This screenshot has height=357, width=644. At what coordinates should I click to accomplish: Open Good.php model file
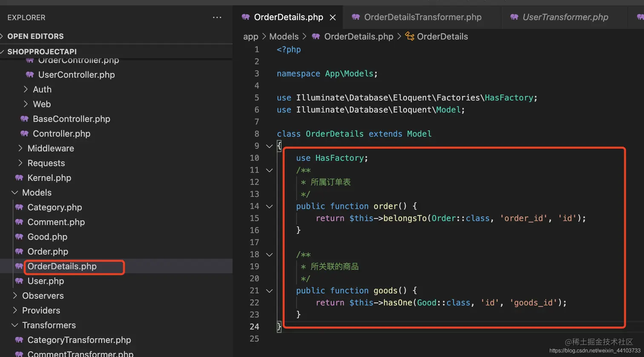pos(47,237)
